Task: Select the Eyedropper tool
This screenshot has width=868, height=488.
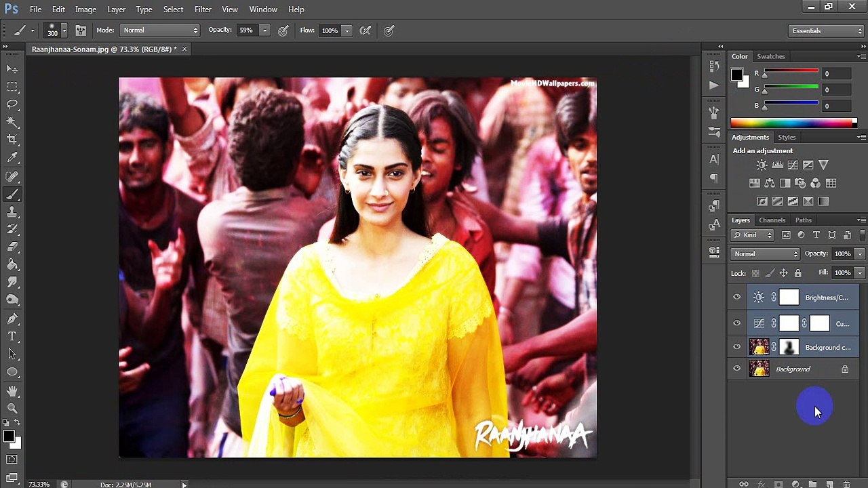Action: [x=12, y=157]
